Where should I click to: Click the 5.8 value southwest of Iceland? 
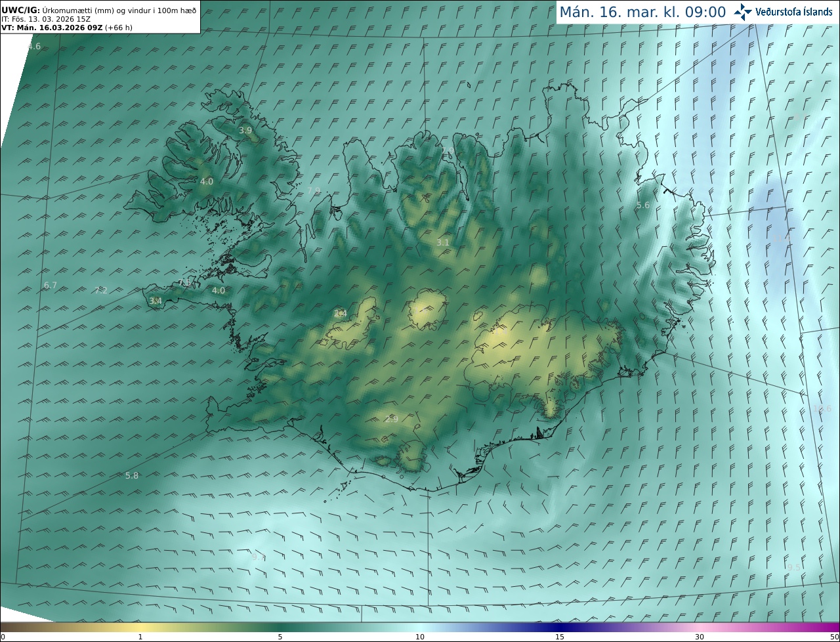coord(132,476)
